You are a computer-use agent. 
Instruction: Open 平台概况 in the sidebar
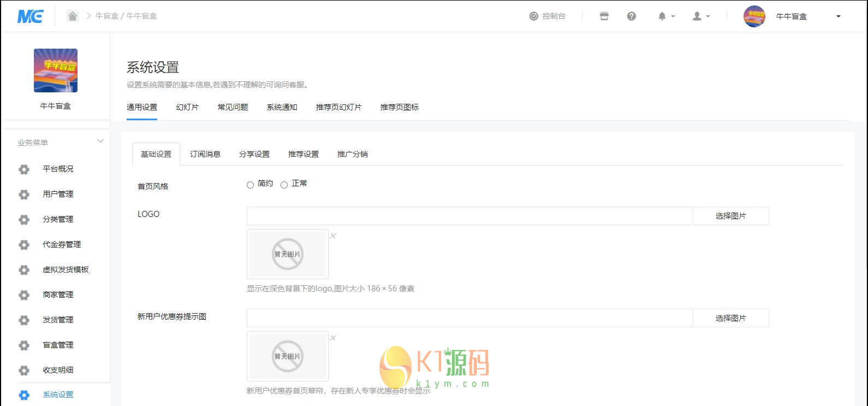[58, 169]
